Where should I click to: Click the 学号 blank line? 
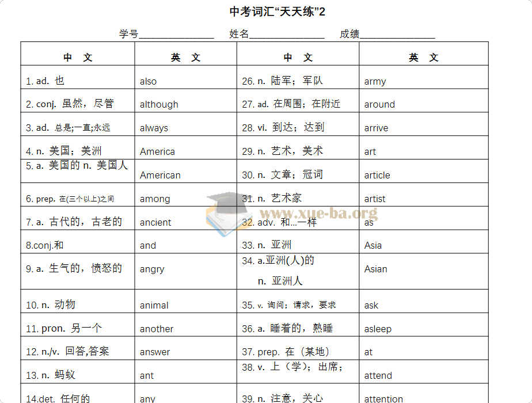pyautogui.click(x=176, y=35)
